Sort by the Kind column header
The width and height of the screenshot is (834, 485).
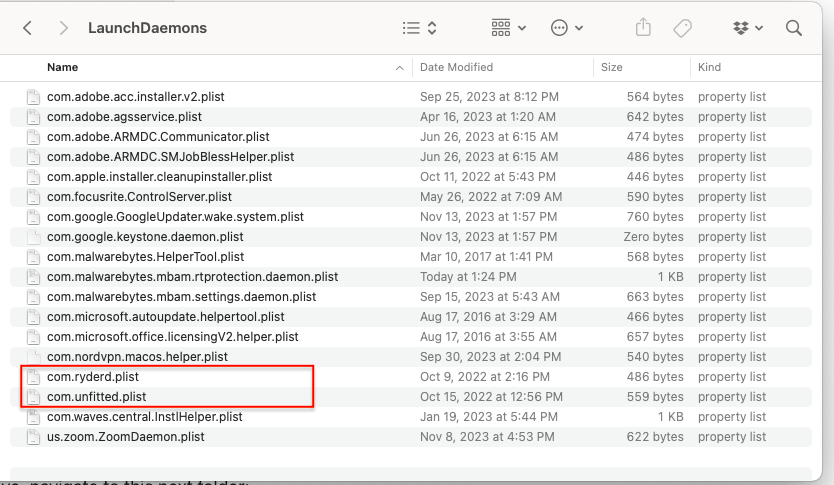coord(710,67)
